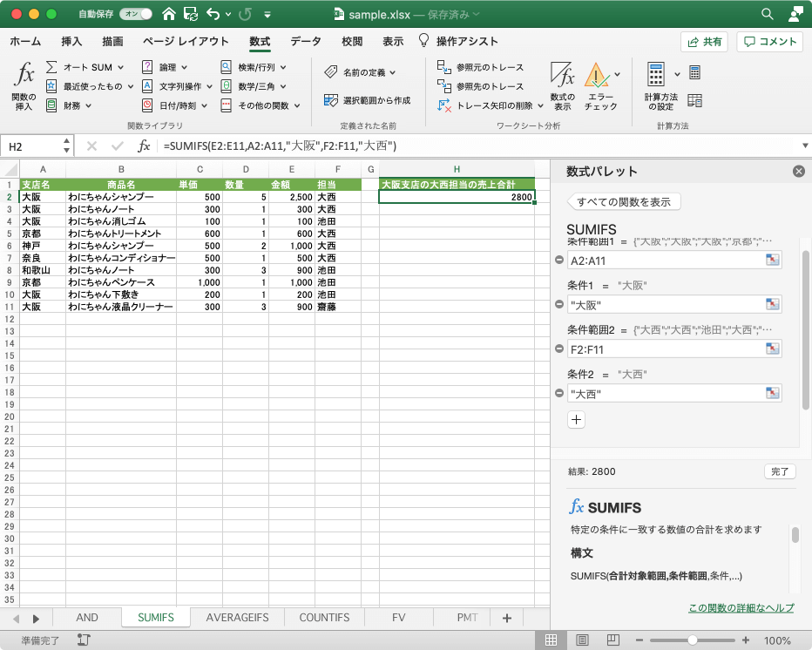Click range picker icon for F2:F11 field
The width and height of the screenshot is (812, 650).
(772, 349)
